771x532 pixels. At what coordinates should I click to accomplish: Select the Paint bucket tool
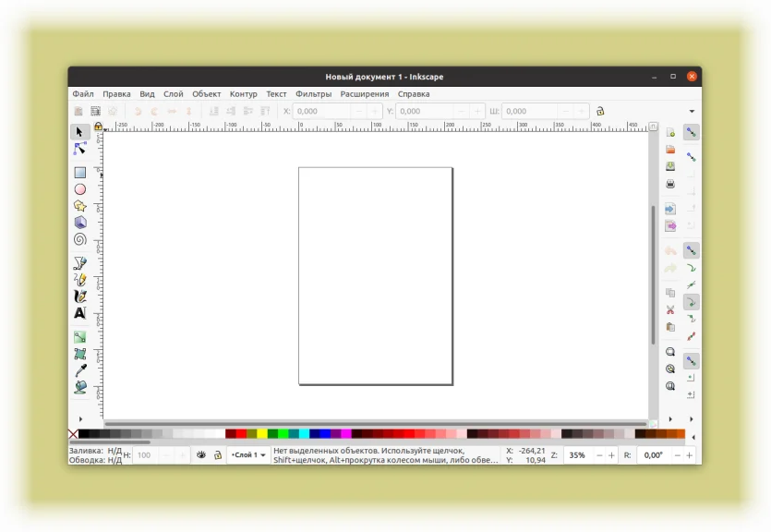click(80, 387)
